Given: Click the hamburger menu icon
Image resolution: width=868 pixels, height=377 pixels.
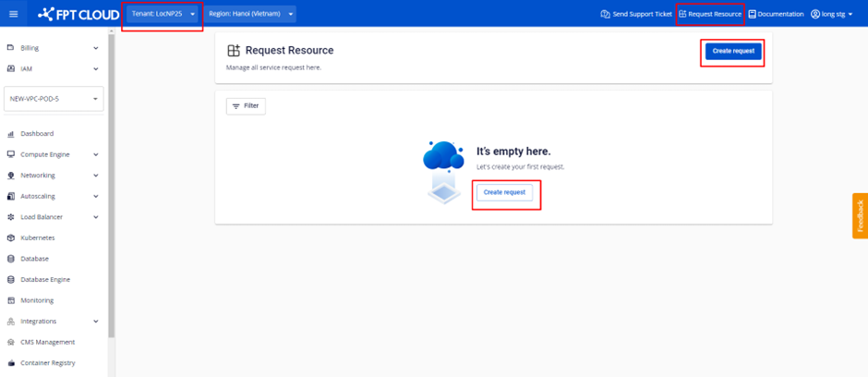Looking at the screenshot, I should pyautogui.click(x=13, y=14).
